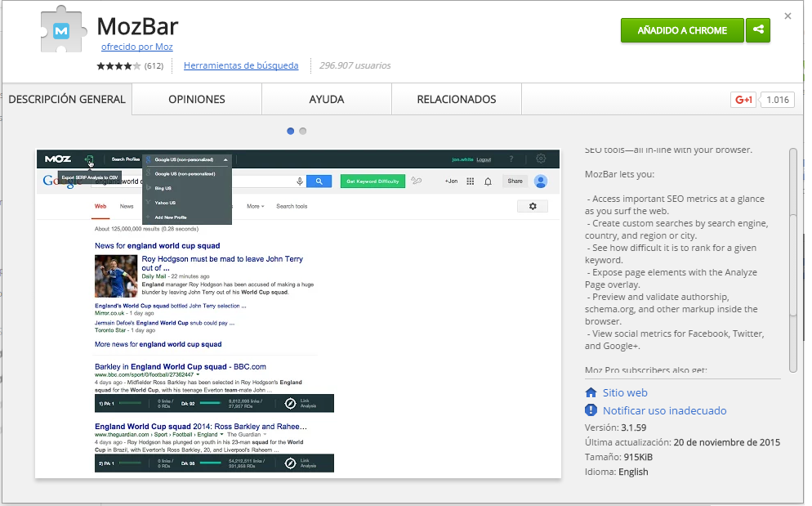This screenshot has width=812, height=506.
Task: Click the MozBar screenshot preview image
Action: pyautogui.click(x=298, y=314)
